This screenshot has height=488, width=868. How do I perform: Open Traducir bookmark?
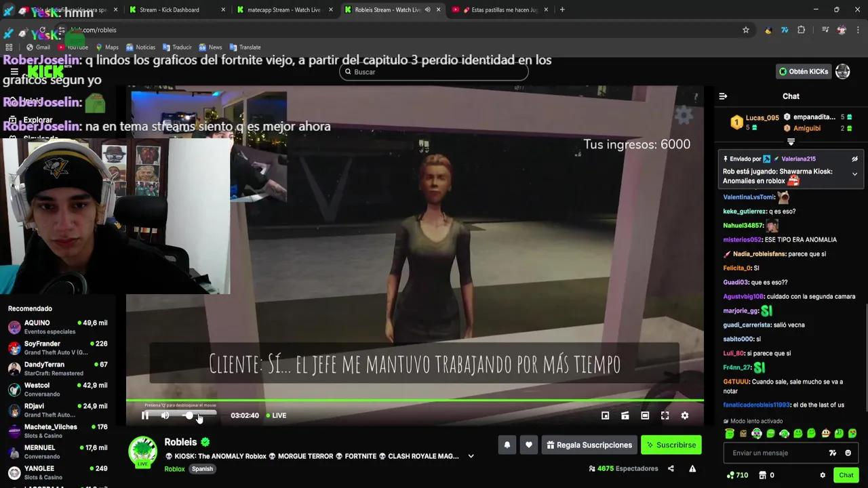tap(177, 47)
